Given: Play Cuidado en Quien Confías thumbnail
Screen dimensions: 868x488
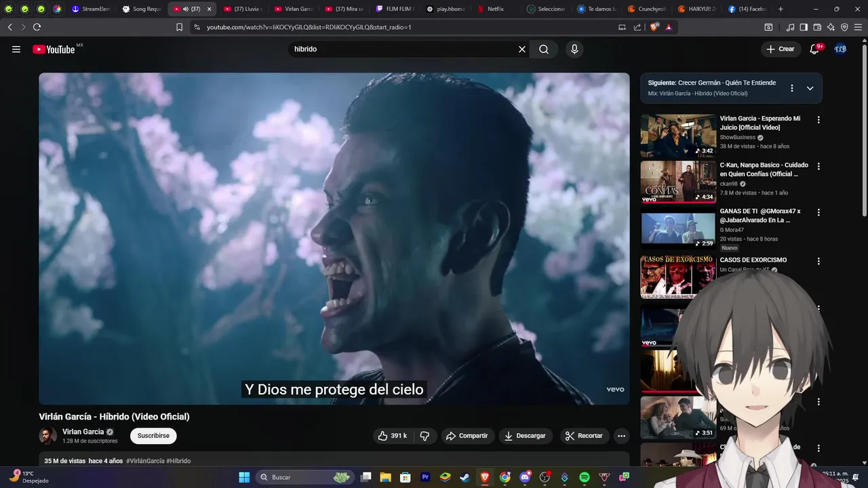Looking at the screenshot, I should click(x=678, y=182).
